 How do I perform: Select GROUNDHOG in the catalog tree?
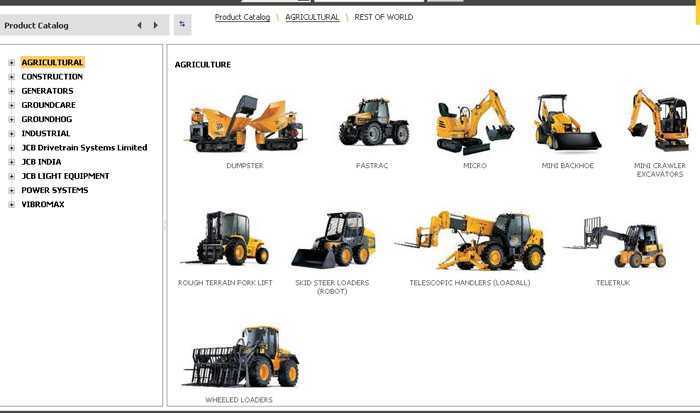coord(46,120)
